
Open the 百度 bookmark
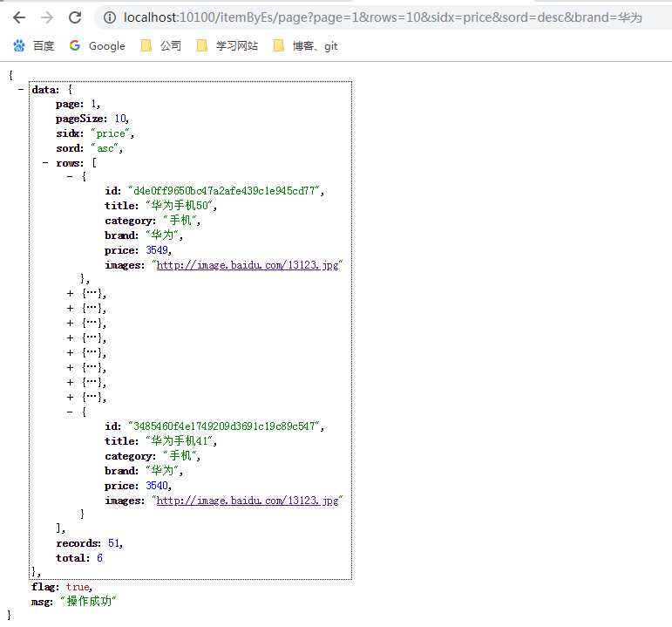tap(33, 45)
